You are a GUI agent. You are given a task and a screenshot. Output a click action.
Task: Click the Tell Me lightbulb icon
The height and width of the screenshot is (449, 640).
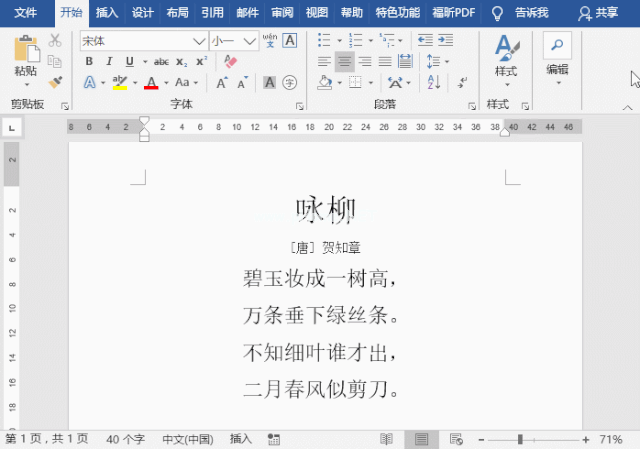(x=497, y=13)
